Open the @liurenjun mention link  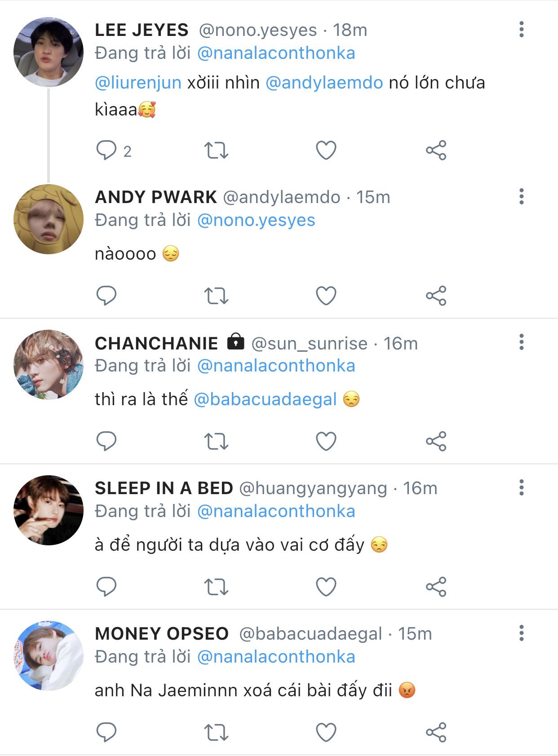pyautogui.click(x=138, y=83)
